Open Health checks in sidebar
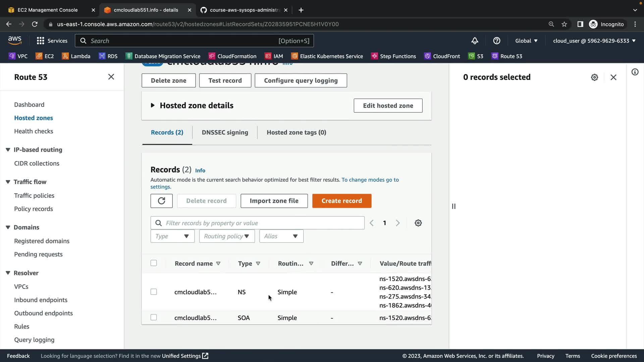Viewport: 644px width, 362px height. [x=34, y=131]
